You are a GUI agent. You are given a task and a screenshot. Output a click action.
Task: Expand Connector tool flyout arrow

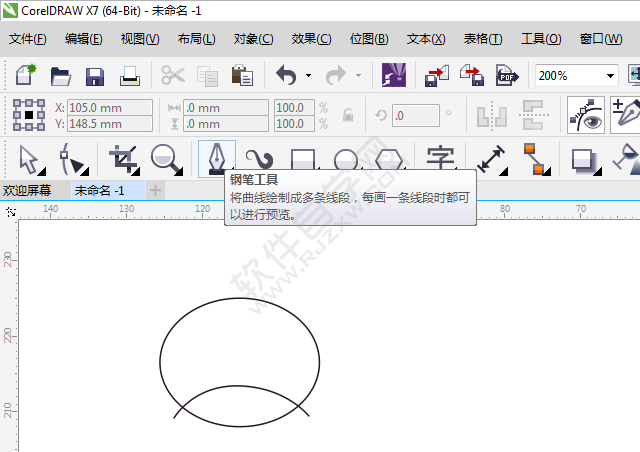point(547,171)
